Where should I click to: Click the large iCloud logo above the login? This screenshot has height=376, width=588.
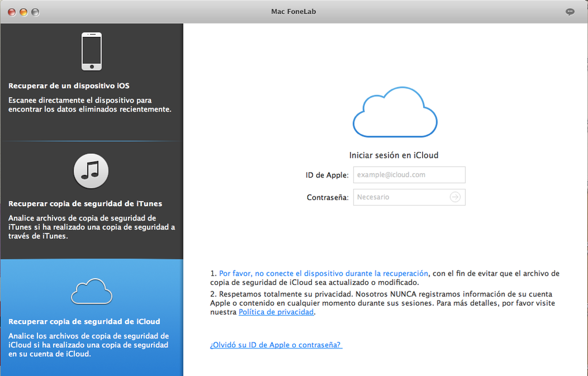(x=395, y=112)
